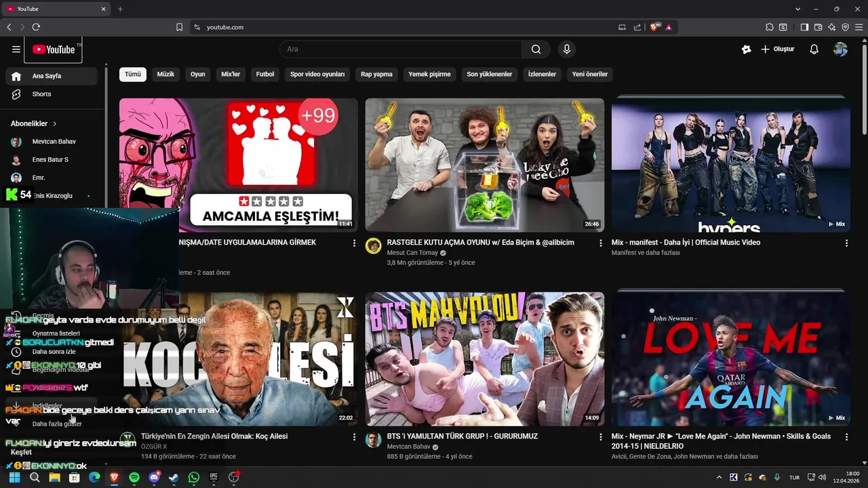
Task: Bookmark this page in the address bar
Action: [179, 27]
